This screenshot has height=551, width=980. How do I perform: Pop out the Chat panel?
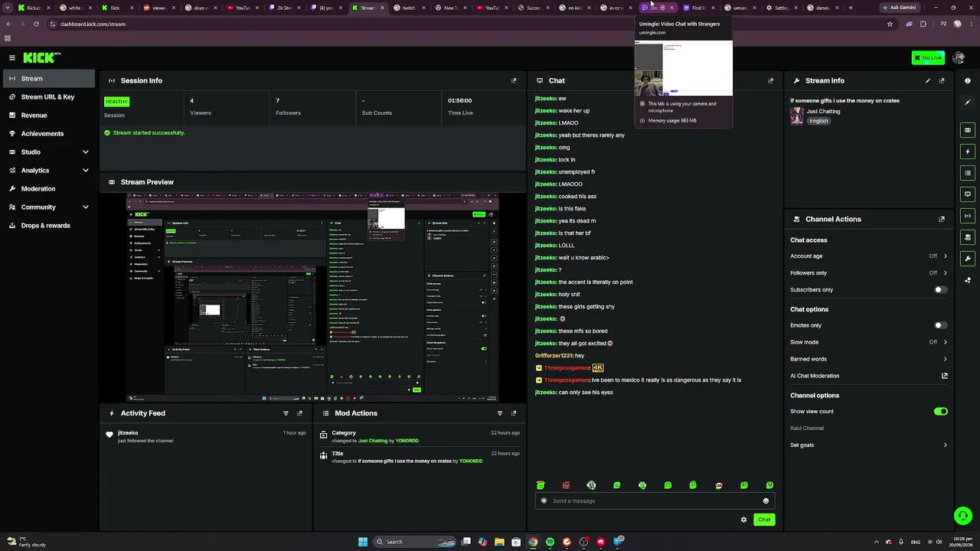(x=770, y=80)
